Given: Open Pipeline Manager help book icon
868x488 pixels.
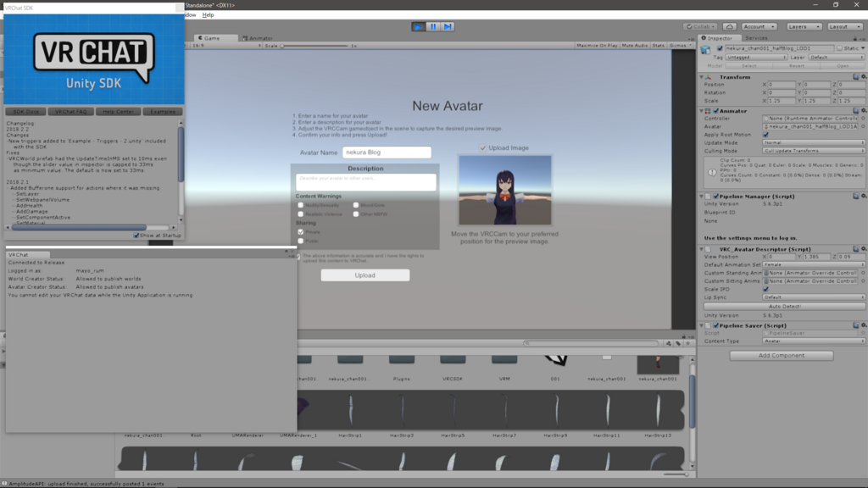Looking at the screenshot, I should (856, 196).
